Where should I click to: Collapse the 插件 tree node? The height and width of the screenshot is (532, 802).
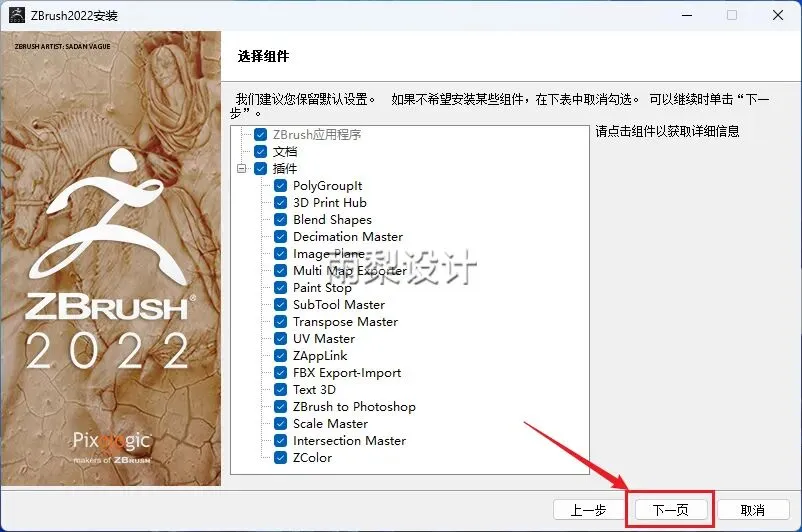click(x=242, y=168)
